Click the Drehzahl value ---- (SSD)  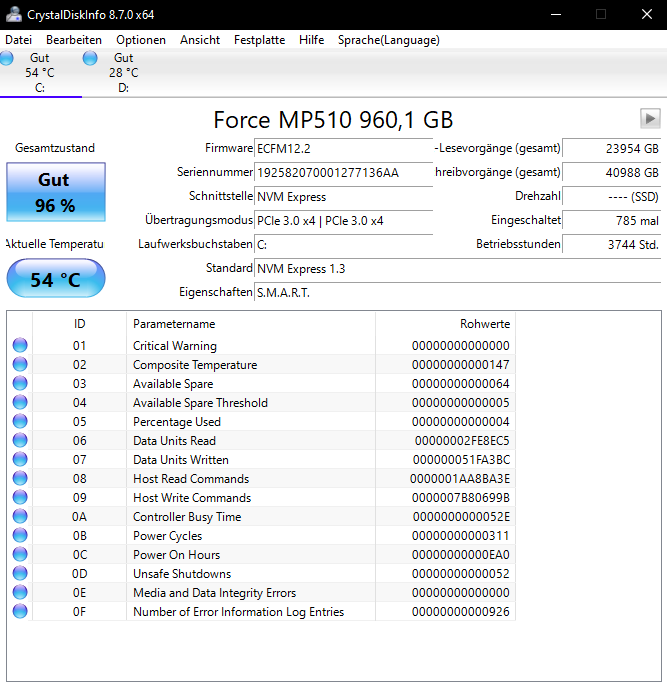point(612,196)
